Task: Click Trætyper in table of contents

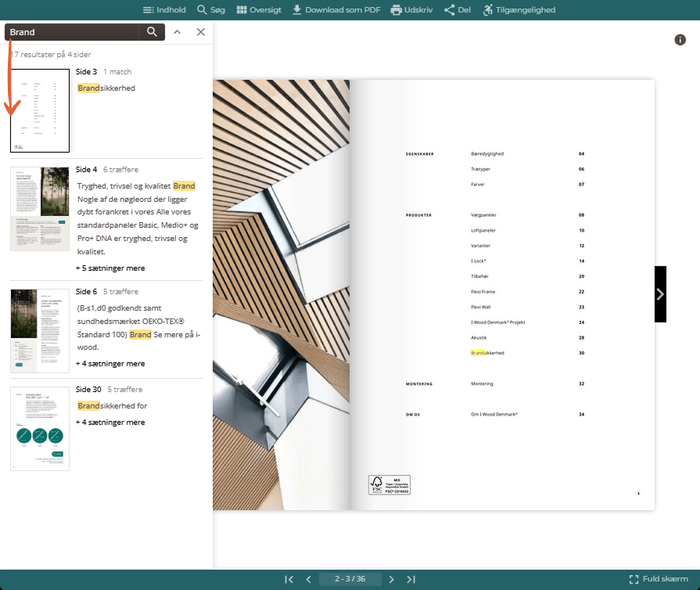Action: tap(480, 169)
